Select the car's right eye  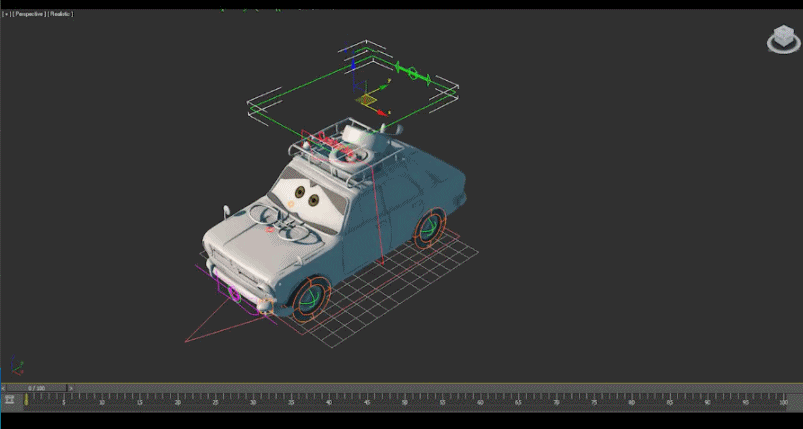point(313,200)
